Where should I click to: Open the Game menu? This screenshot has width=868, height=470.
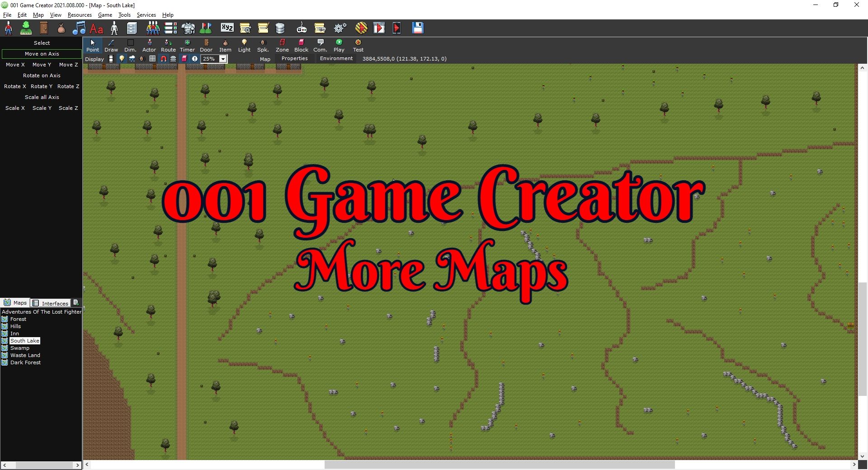pos(105,15)
